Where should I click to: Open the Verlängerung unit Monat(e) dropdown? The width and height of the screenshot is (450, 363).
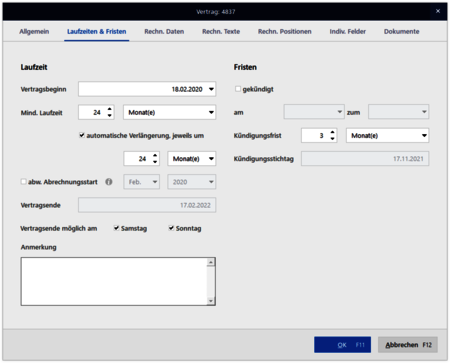coord(192,159)
